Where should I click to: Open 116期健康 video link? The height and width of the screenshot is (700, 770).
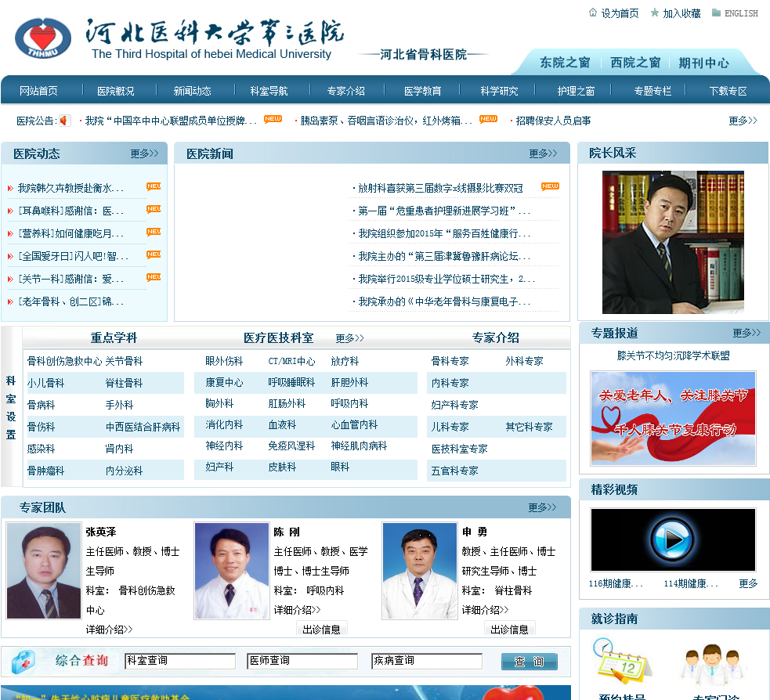tap(616, 583)
